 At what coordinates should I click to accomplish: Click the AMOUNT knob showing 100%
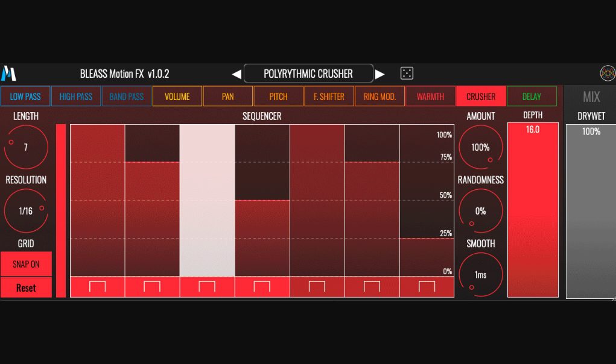[480, 148]
